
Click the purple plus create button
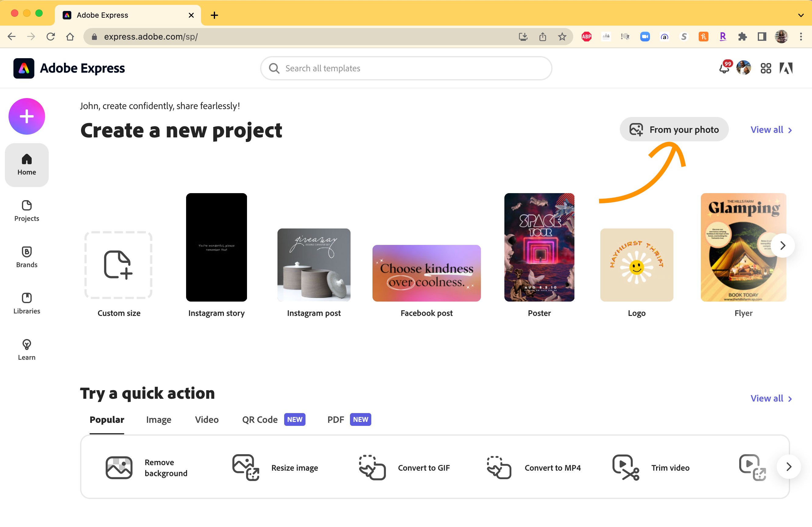[26, 116]
